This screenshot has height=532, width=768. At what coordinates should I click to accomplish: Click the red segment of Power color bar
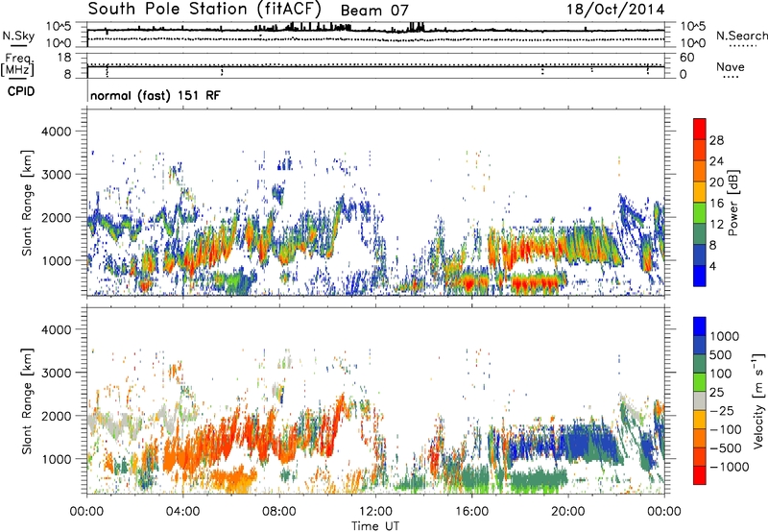700,130
